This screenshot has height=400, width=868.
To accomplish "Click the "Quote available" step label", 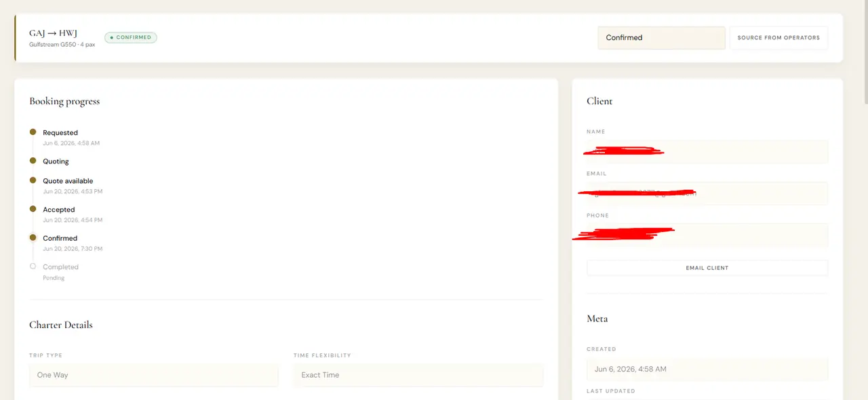I will [68, 181].
